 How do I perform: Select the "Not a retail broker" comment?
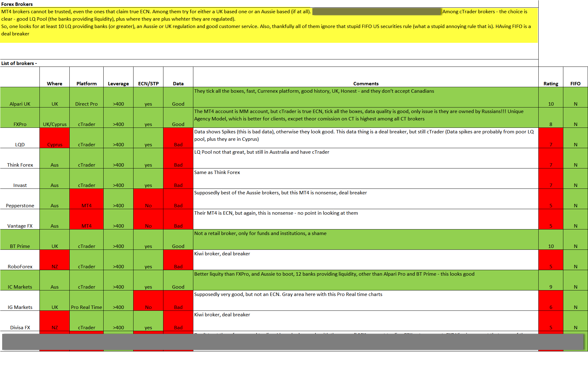(x=366, y=240)
